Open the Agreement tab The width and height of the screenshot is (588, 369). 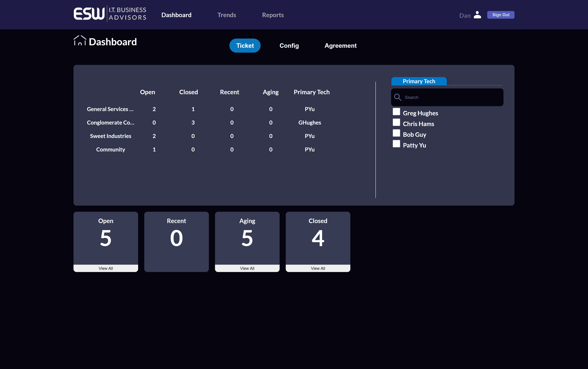pos(340,45)
